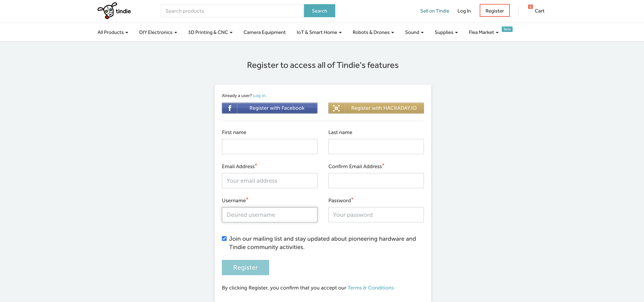644x302 pixels.
Task: Open the Camera Equipment category
Action: 265,32
